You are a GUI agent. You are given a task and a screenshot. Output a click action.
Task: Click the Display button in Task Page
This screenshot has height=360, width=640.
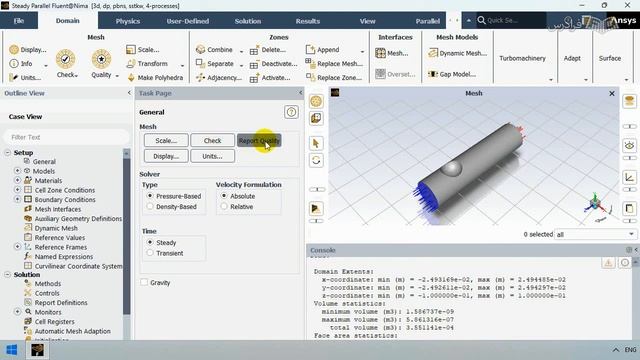166,156
